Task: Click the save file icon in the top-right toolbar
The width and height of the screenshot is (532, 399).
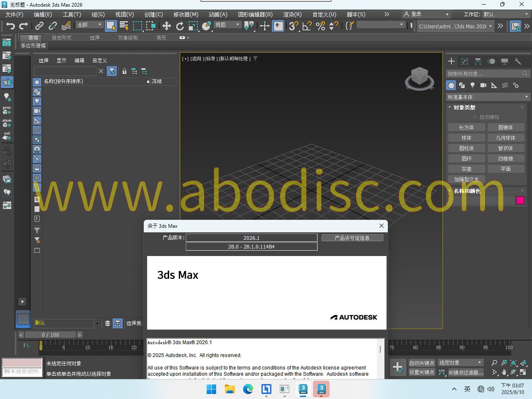Action: [515, 26]
